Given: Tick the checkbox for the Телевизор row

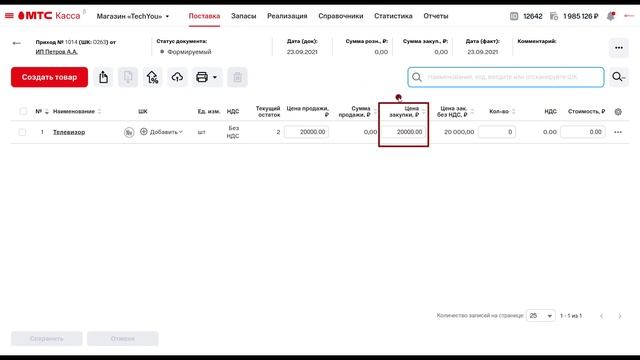Looking at the screenshot, I should pyautogui.click(x=22, y=132).
